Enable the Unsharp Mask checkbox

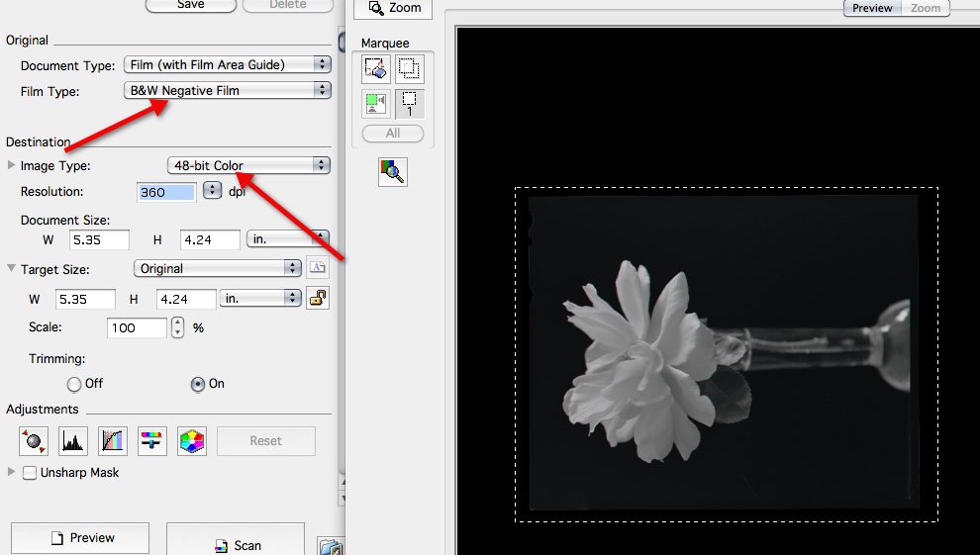31,473
